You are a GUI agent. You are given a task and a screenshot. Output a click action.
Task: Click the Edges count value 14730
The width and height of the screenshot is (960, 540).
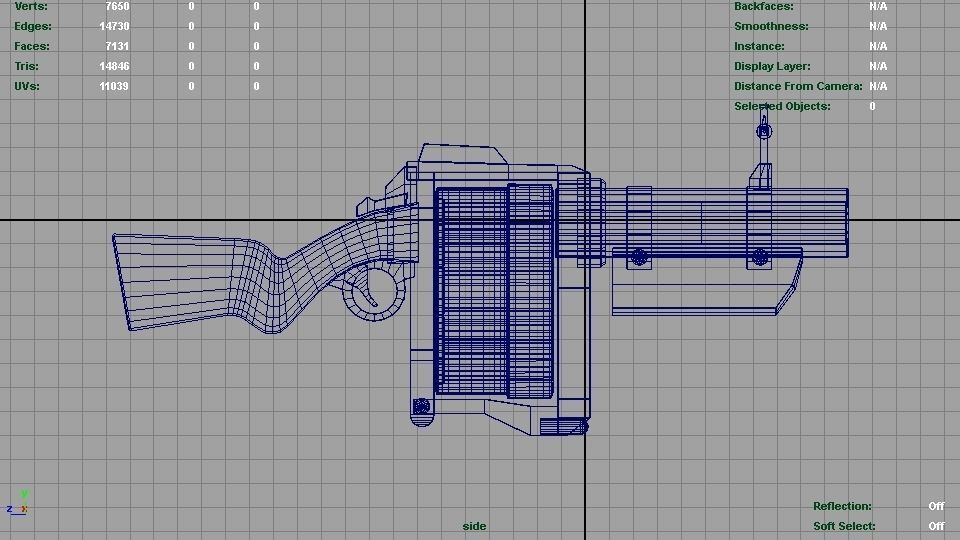tap(114, 26)
